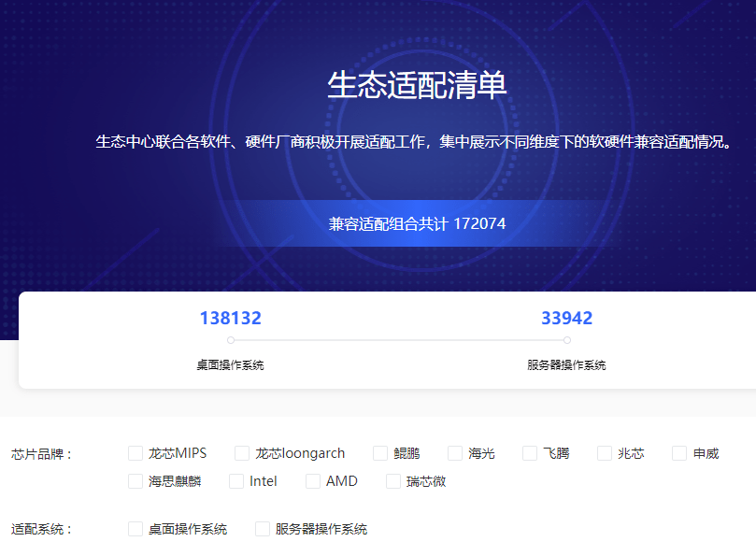
Task: Click the 桌面操作系统 label under 138132
Action: [231, 365]
